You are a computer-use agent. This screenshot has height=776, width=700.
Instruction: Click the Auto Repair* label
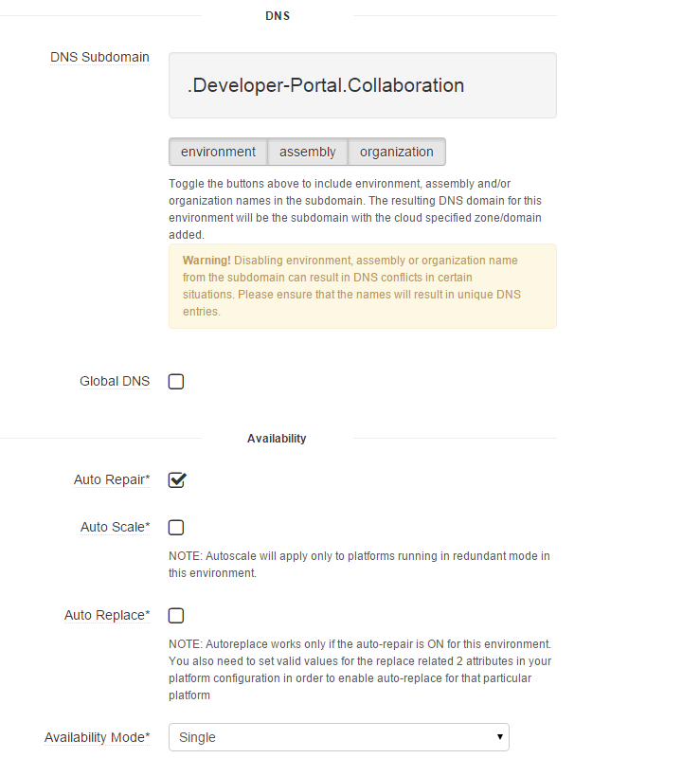[112, 479]
